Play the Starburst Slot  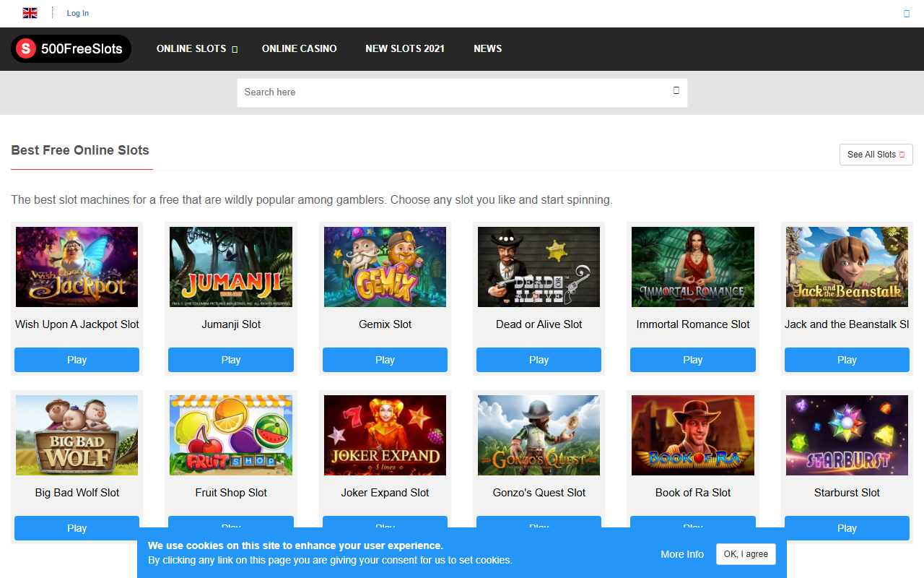click(847, 528)
